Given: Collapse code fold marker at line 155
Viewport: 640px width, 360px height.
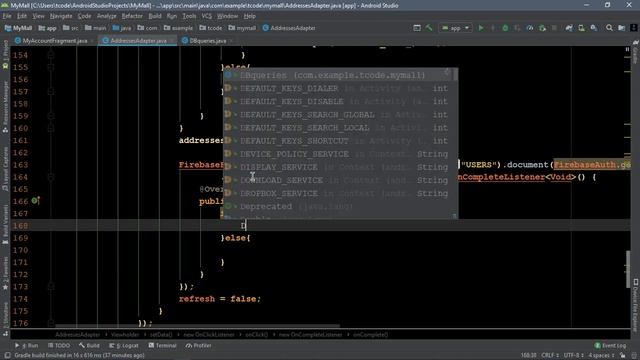Looking at the screenshot, I should click(x=51, y=67).
